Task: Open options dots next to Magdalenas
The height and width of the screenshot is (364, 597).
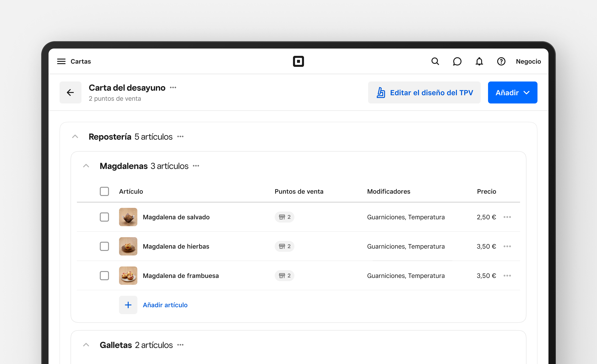Action: tap(196, 166)
